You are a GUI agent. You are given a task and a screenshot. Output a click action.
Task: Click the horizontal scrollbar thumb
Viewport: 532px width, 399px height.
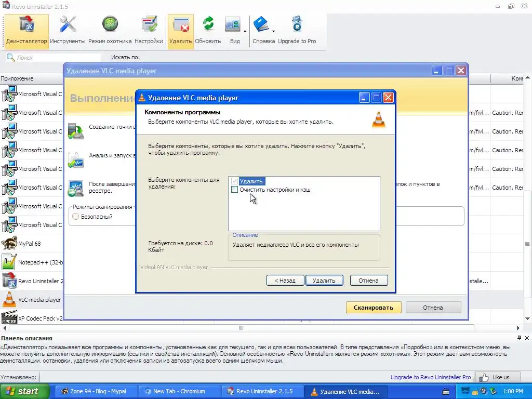(241, 328)
